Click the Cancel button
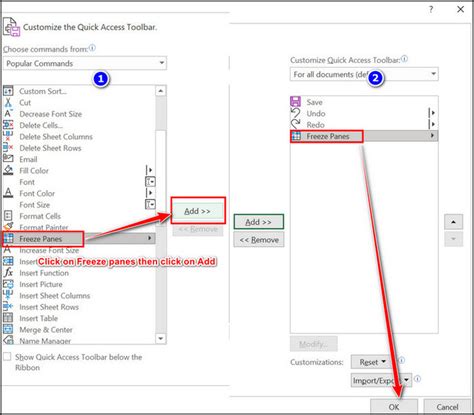 tap(447, 407)
